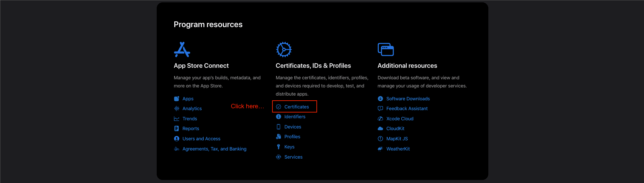View Reports in App Store Connect
This screenshot has height=183, width=644.
tap(191, 128)
